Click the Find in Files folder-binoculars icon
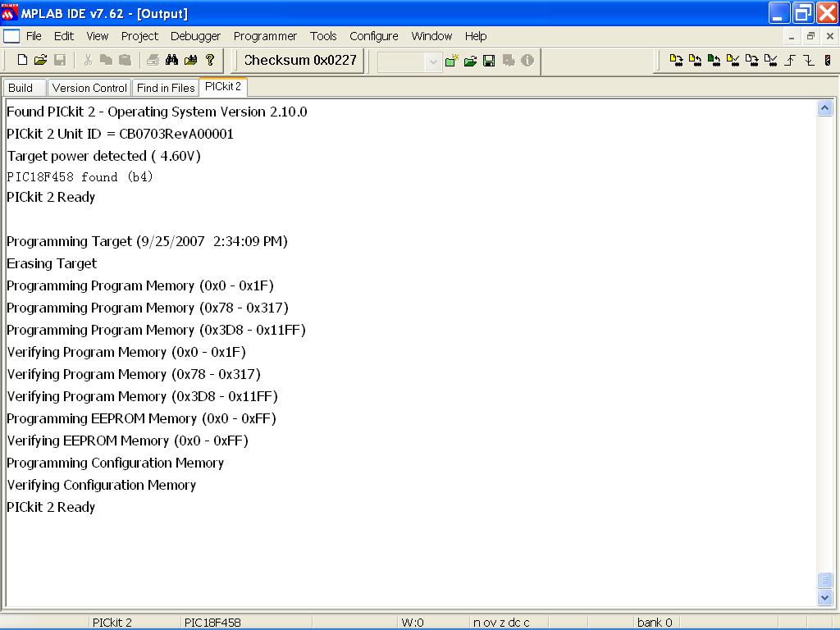 pyautogui.click(x=190, y=60)
